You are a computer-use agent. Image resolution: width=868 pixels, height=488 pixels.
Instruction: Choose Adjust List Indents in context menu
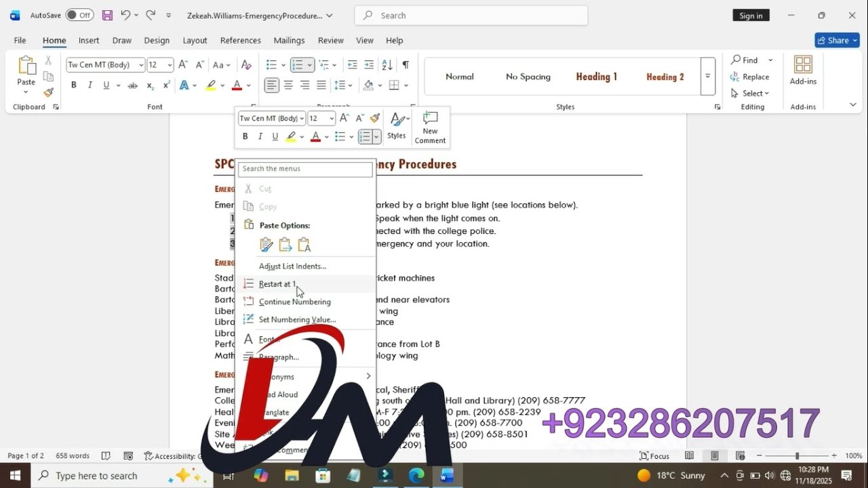tap(305, 266)
